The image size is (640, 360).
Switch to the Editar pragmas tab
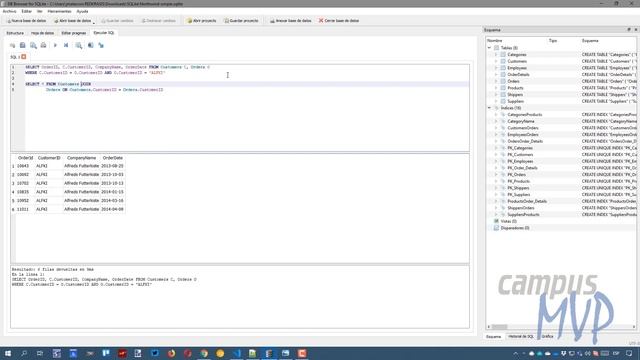[74, 33]
